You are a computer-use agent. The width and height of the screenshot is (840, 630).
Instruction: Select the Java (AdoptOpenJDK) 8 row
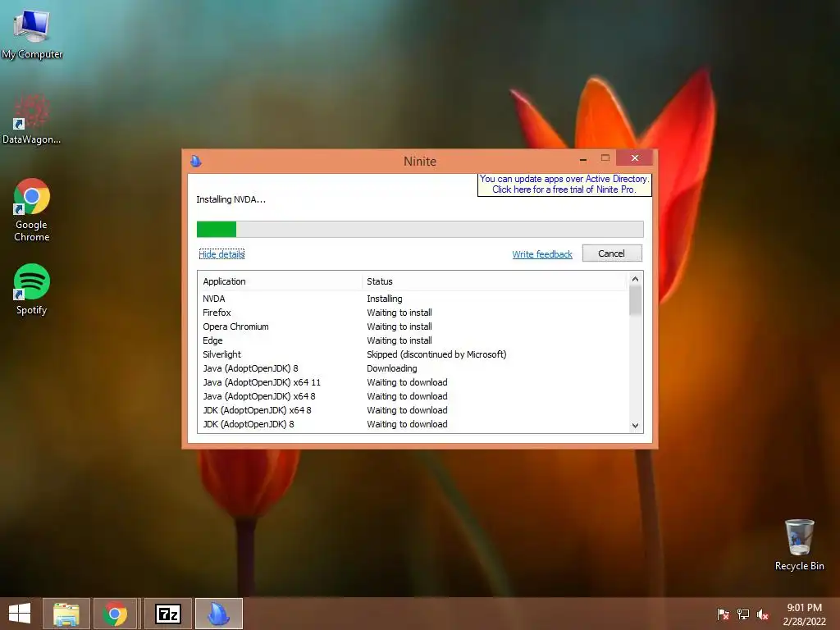coord(413,368)
